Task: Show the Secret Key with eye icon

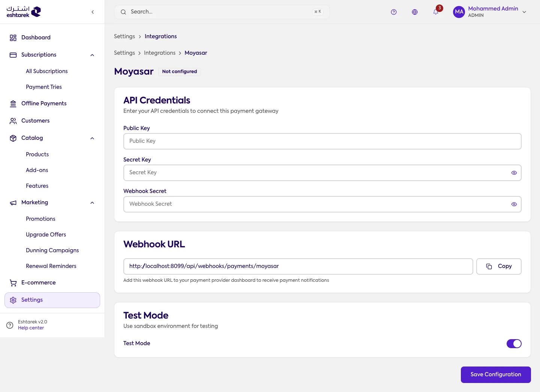Action: tap(514, 173)
